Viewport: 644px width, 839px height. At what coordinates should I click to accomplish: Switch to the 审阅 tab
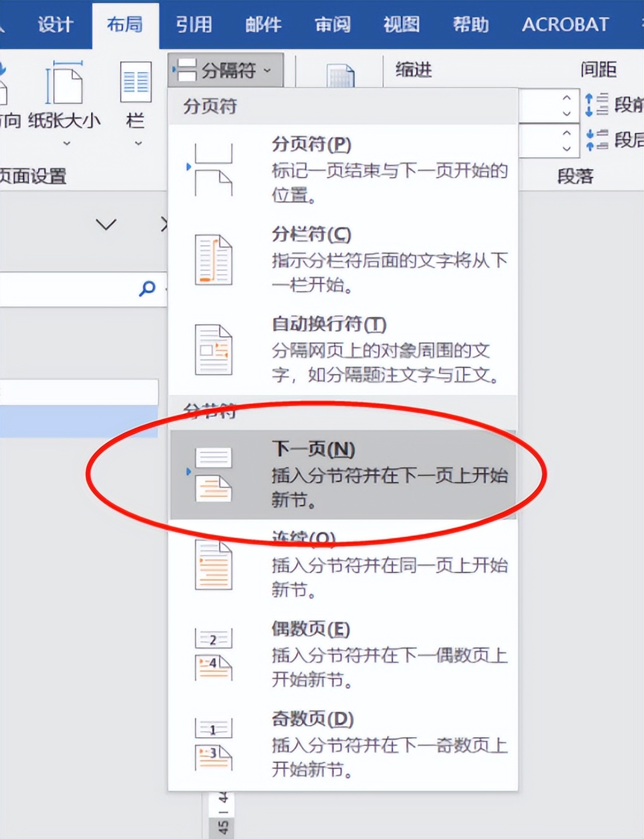click(x=333, y=25)
